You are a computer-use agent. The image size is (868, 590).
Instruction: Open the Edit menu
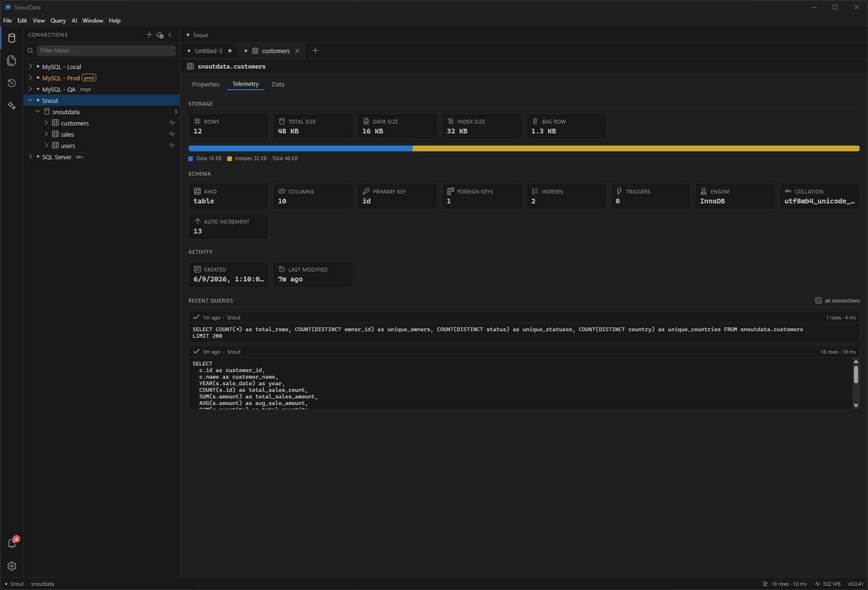click(22, 21)
